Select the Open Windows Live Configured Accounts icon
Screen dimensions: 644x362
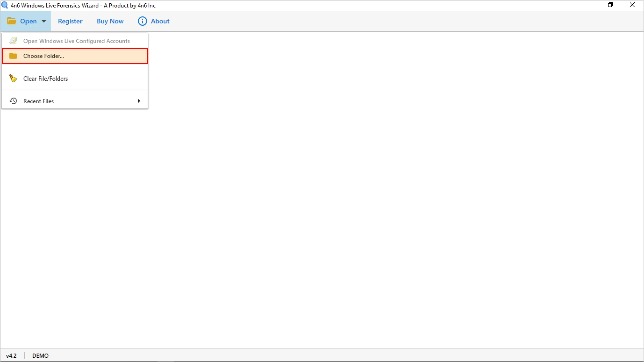[13, 40]
